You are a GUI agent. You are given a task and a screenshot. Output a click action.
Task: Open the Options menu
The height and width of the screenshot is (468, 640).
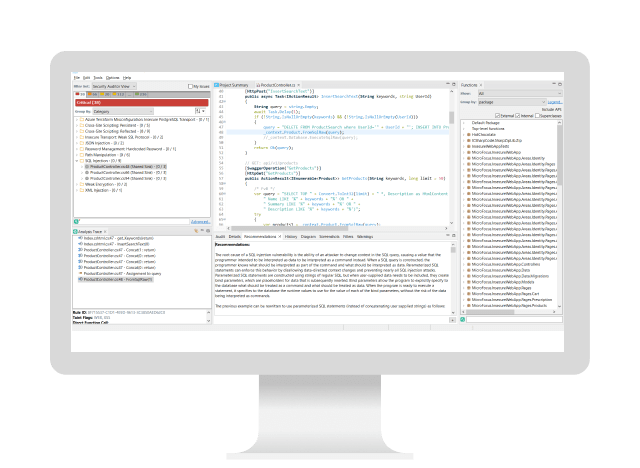tap(113, 78)
